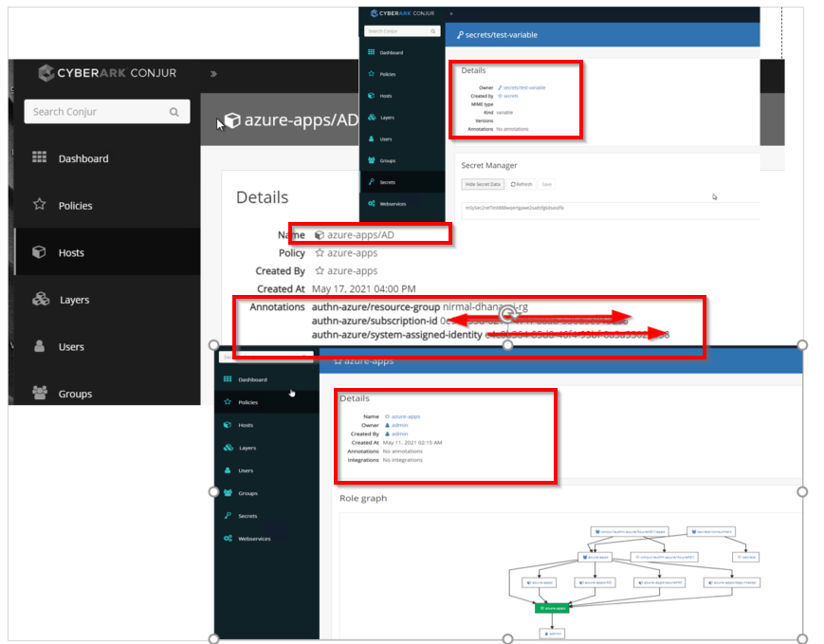Click the admin node at the bottom of the Role graph
The width and height of the screenshot is (824, 644).
click(552, 634)
